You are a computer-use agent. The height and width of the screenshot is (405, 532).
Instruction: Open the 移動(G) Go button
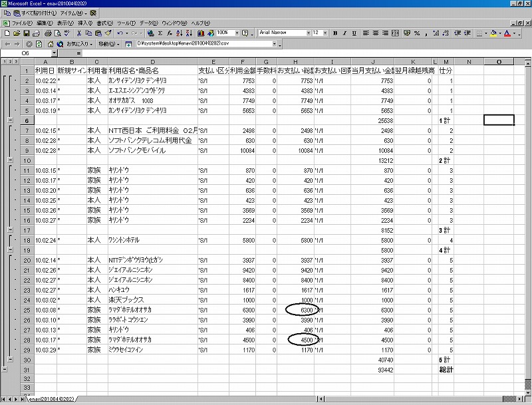point(108,44)
